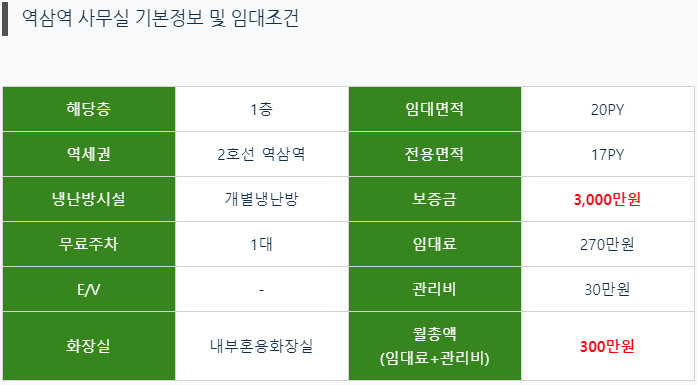Click the 냉난방시설 header cell

[x=89, y=199]
